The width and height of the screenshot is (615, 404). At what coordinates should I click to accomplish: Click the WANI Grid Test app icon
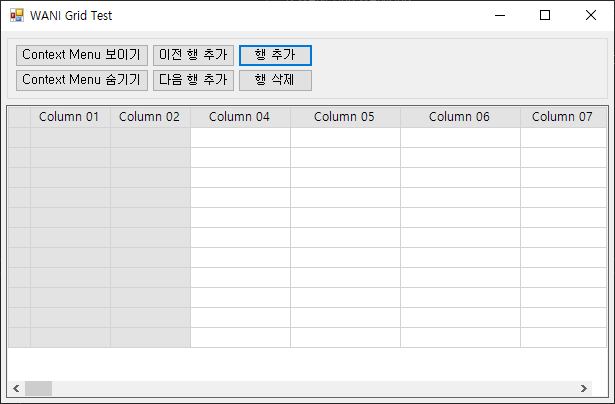point(17,15)
